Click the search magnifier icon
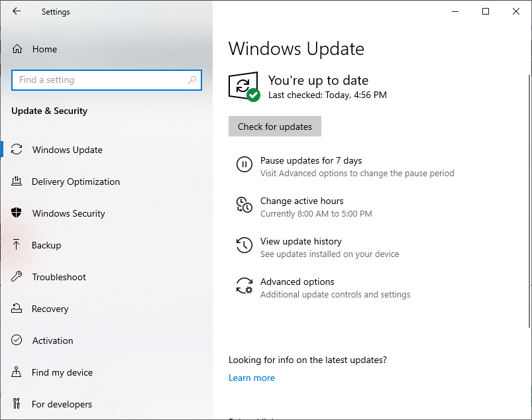532x420 pixels. click(192, 80)
